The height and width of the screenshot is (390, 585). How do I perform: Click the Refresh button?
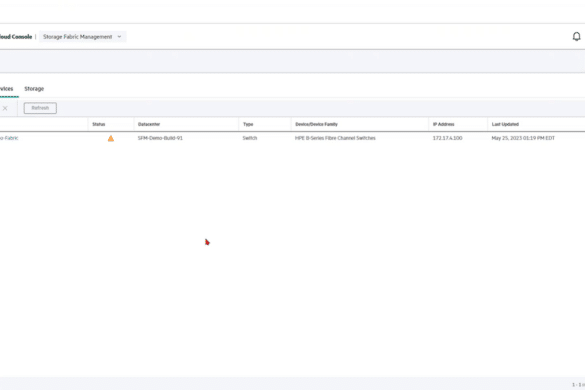pos(40,108)
